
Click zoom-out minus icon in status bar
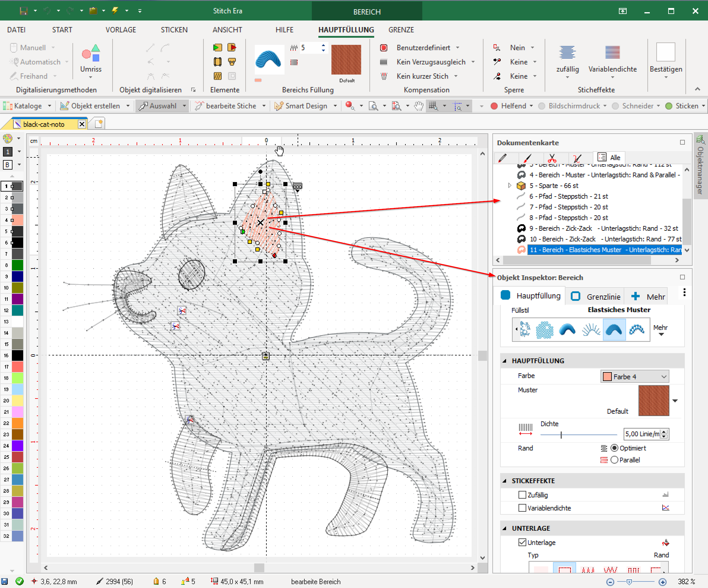[610, 582]
